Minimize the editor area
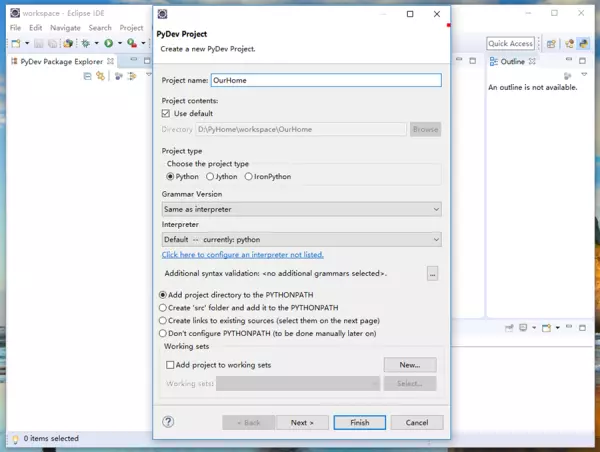600x452 pixels. click(459, 60)
